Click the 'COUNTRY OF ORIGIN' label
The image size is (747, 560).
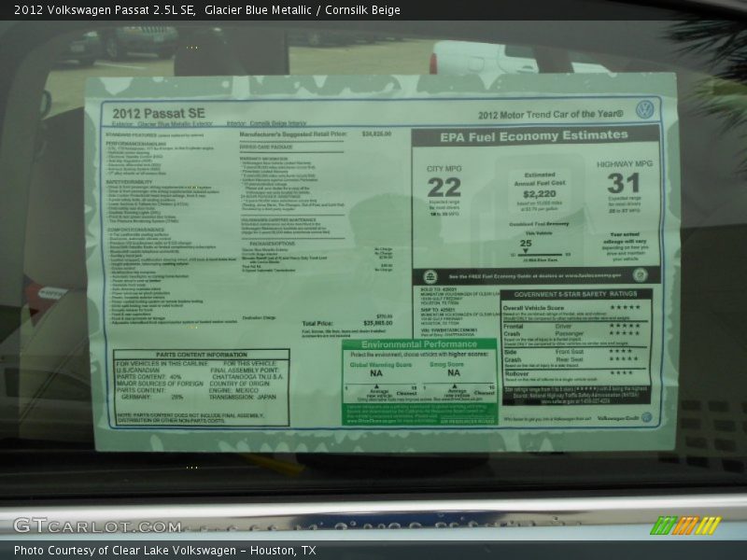click(x=240, y=384)
